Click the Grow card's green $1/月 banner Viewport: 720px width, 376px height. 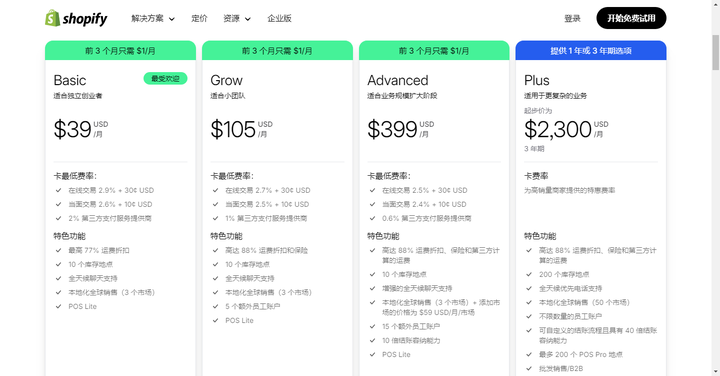277,51
